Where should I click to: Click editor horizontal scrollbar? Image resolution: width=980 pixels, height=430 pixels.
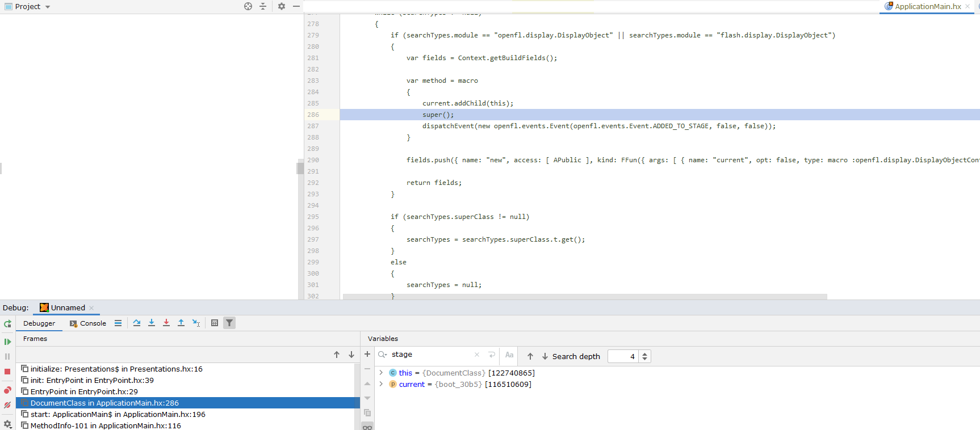[x=585, y=297]
